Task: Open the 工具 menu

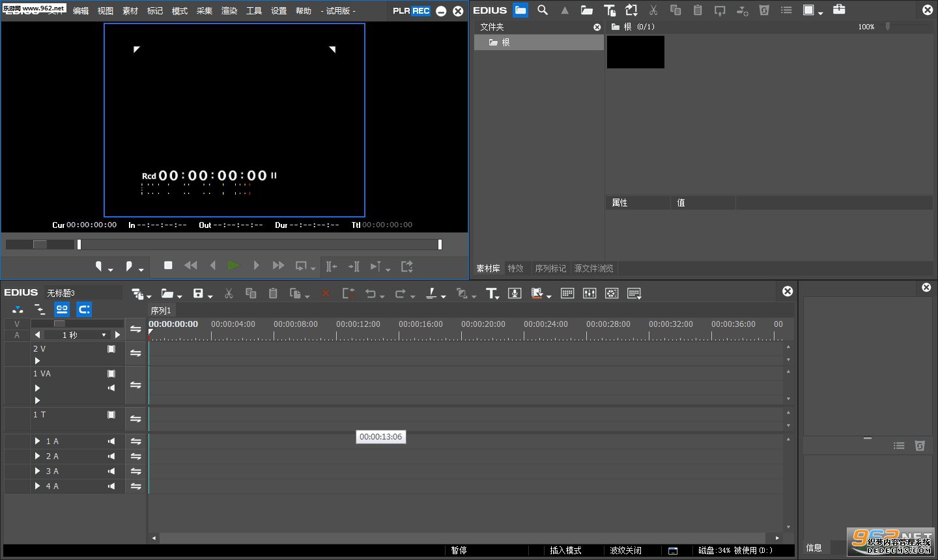Action: click(254, 10)
